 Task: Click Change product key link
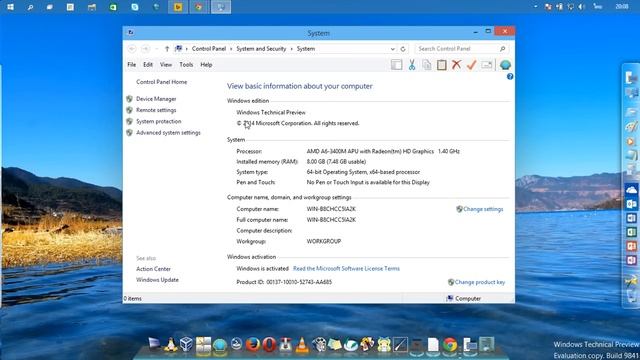click(x=480, y=282)
